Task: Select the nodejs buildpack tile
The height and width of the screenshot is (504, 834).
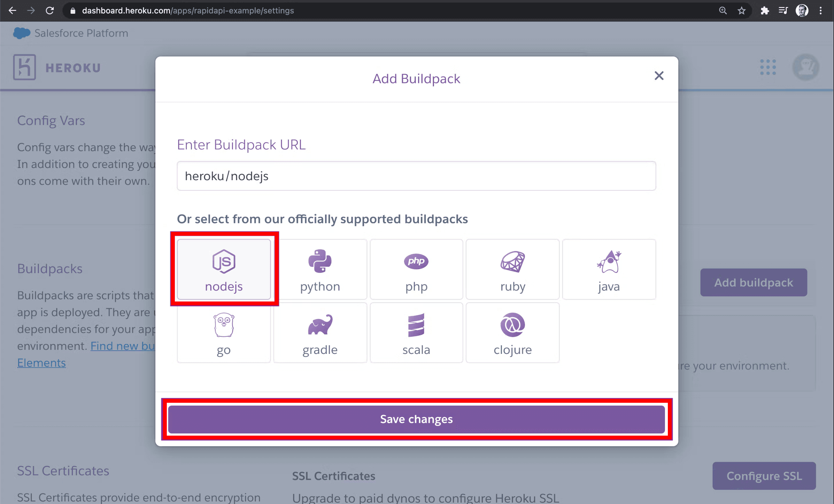Action: click(224, 269)
